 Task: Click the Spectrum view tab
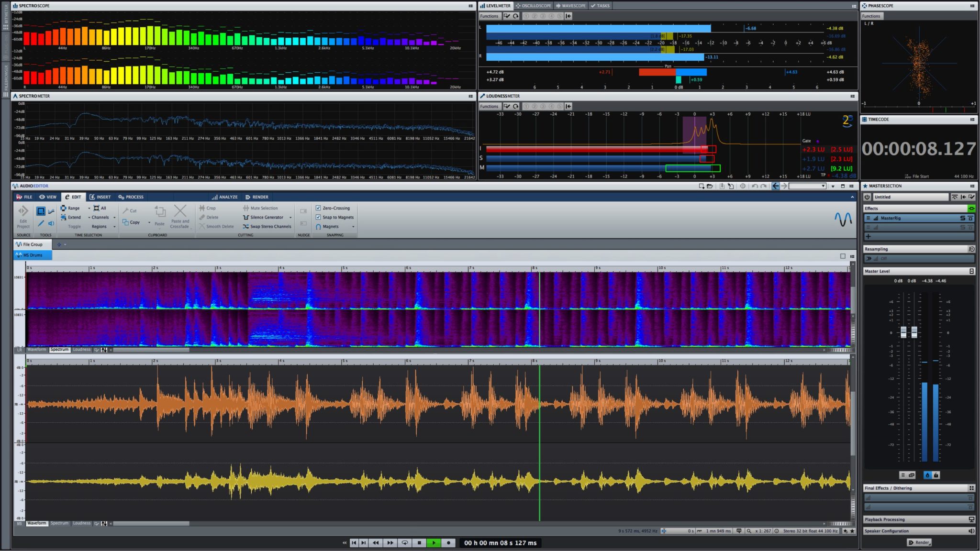point(60,349)
